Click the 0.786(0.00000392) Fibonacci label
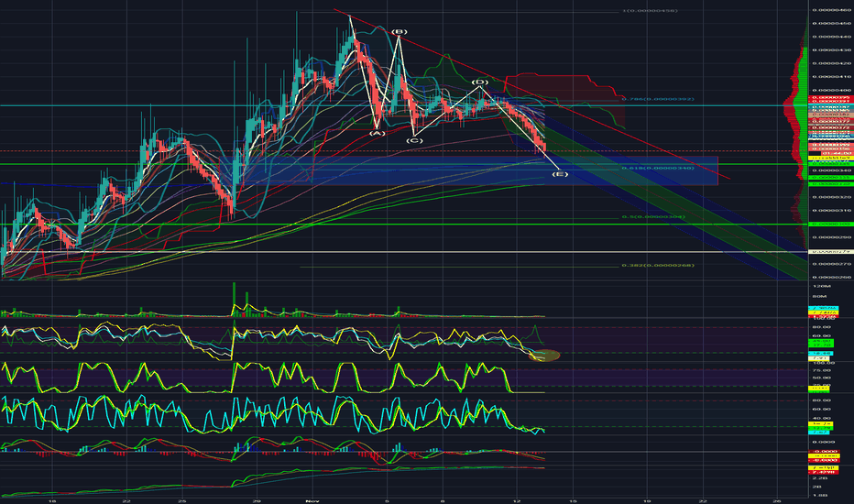Viewport: 854px width, 504px height. pos(658,99)
